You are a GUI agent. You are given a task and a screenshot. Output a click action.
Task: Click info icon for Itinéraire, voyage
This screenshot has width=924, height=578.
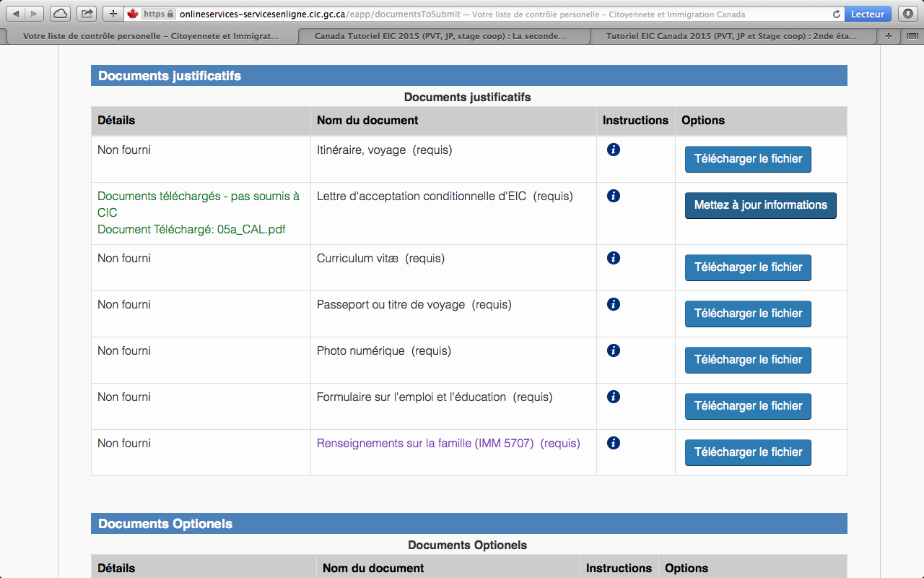tap(614, 150)
